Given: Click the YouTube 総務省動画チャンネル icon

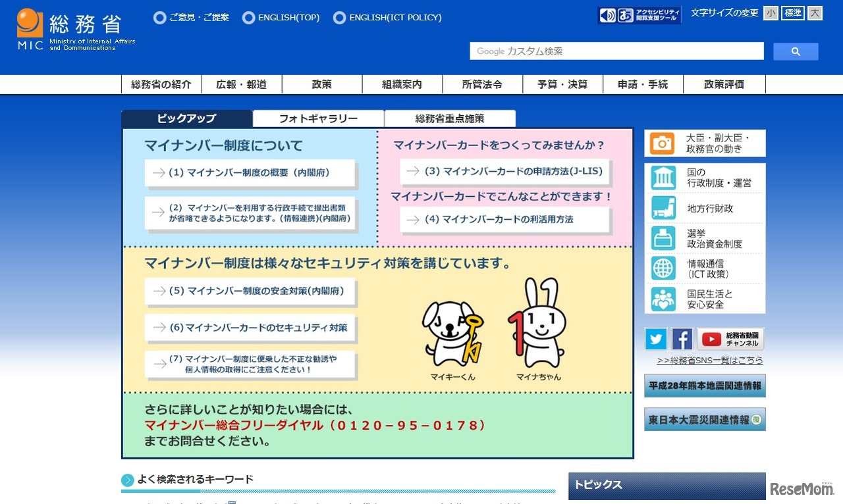Looking at the screenshot, I should (x=713, y=339).
